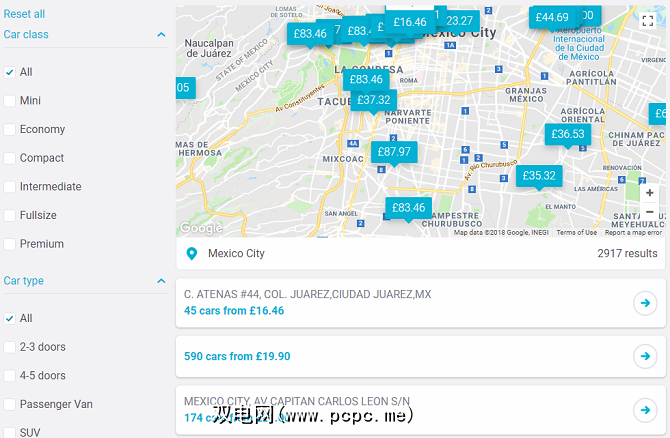The width and height of the screenshot is (670, 438).
Task: Tick the Mini car class checkbox
Action: tap(9, 101)
